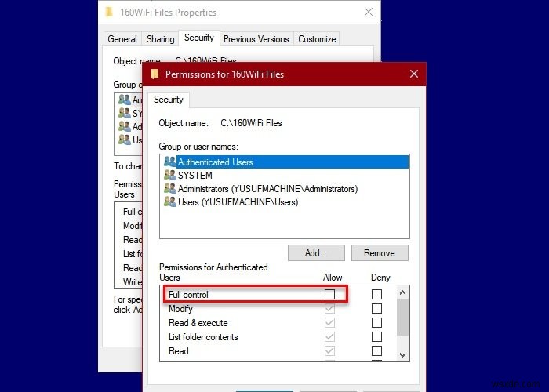Screen dimensions: 549x392
Task: Tick Deny checkbox for Read & execute
Action: pyautogui.click(x=376, y=322)
